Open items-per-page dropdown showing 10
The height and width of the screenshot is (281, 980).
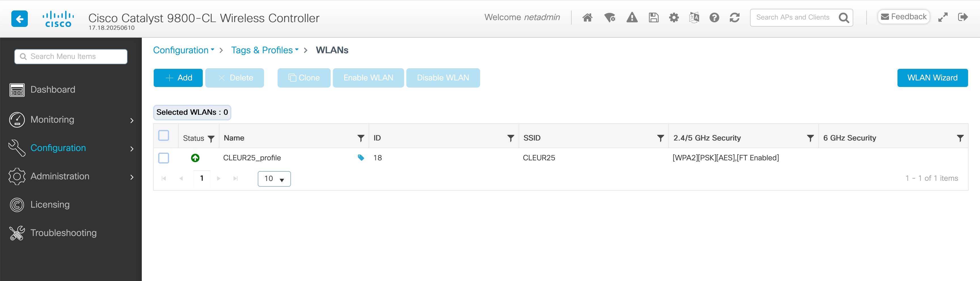[x=274, y=179]
